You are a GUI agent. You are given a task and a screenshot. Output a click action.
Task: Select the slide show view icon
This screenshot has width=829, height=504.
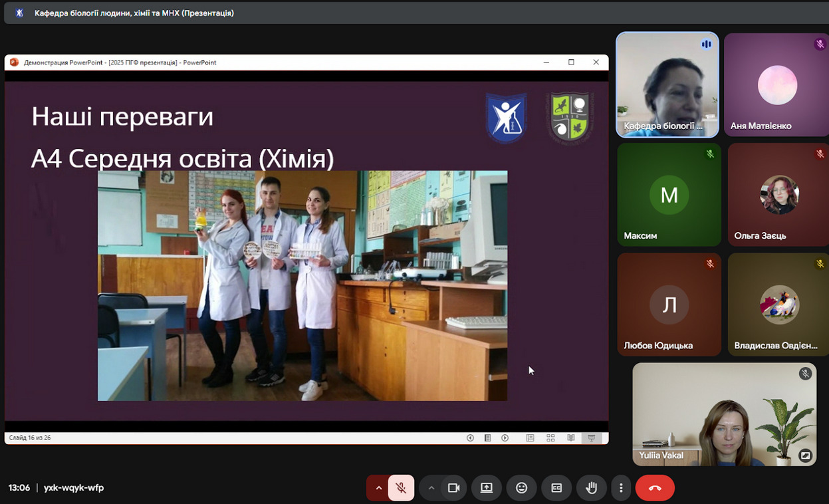coord(591,438)
